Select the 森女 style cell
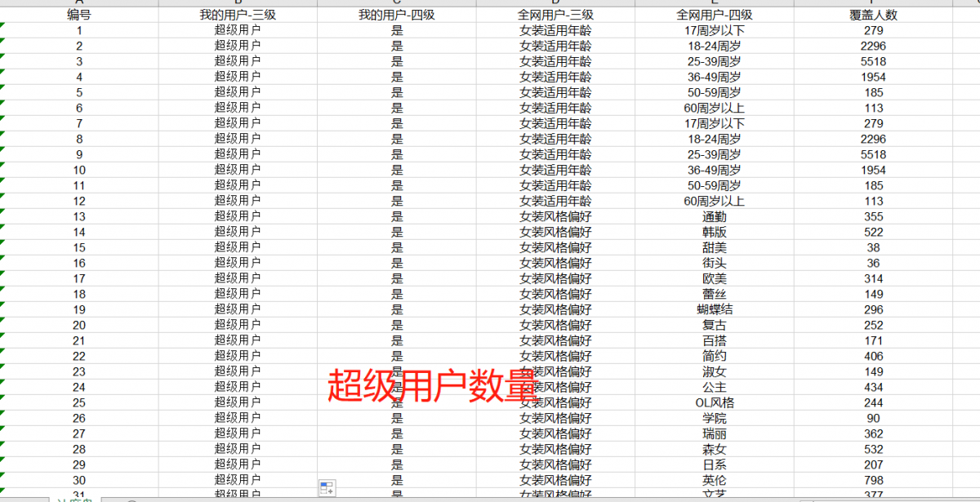This screenshot has width=980, height=502. coord(715,449)
